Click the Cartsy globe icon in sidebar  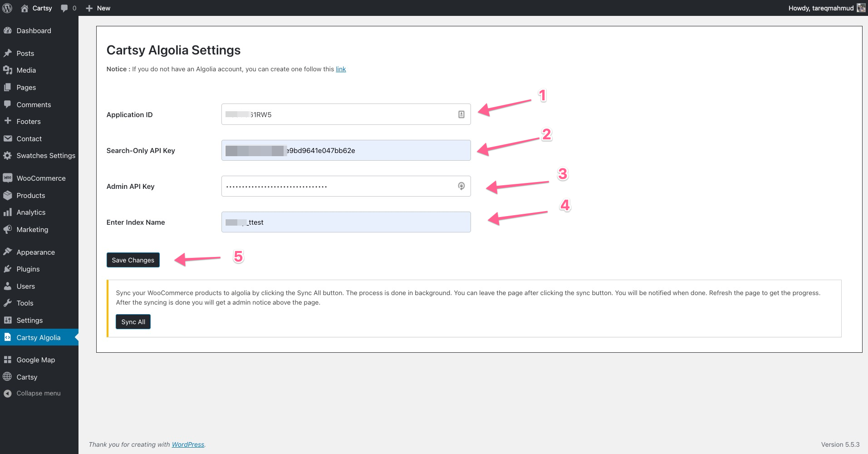pyautogui.click(x=8, y=377)
